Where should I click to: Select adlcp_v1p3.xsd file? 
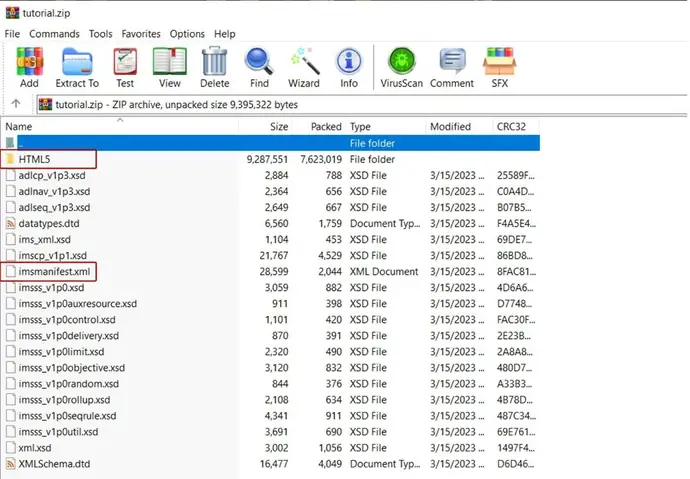coord(52,175)
